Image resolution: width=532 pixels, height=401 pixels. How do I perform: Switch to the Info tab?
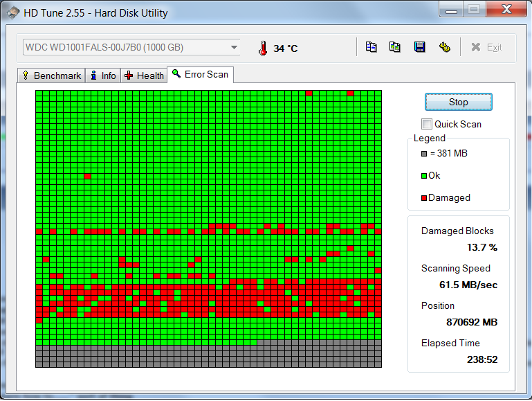coord(103,75)
